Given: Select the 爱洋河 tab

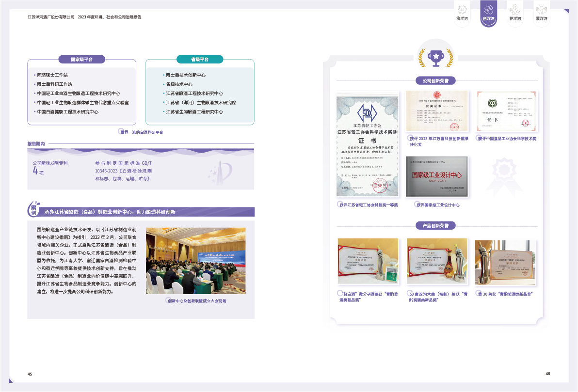Looking at the screenshot, I should [541, 18].
